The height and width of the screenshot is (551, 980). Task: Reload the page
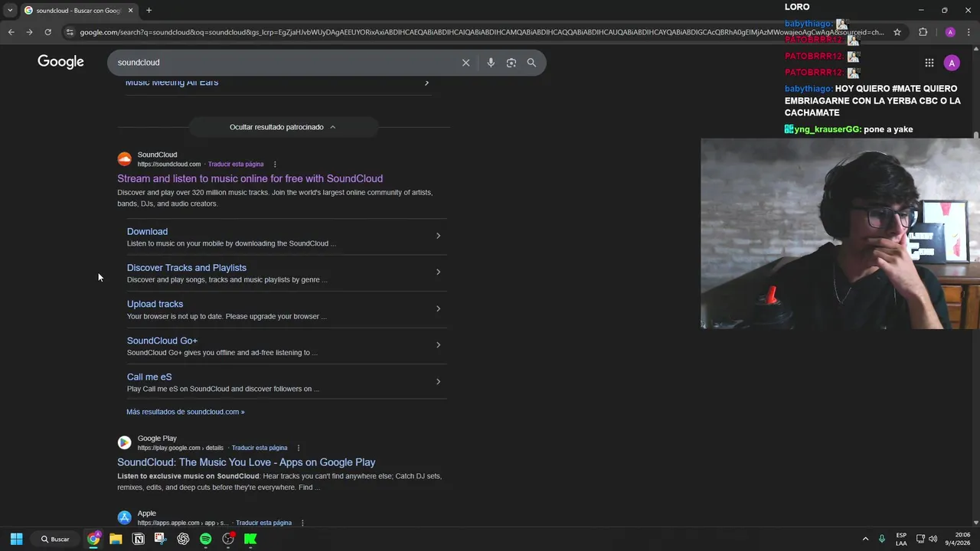pyautogui.click(x=47, y=32)
